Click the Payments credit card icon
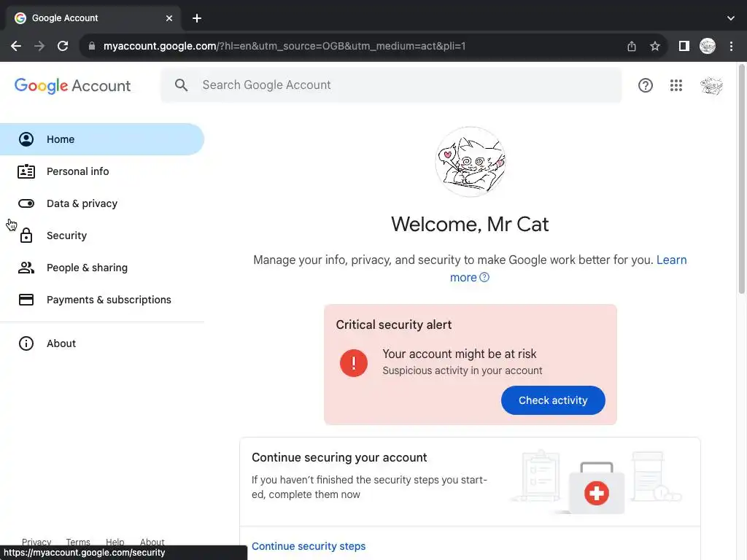This screenshot has width=747, height=560. (x=26, y=300)
